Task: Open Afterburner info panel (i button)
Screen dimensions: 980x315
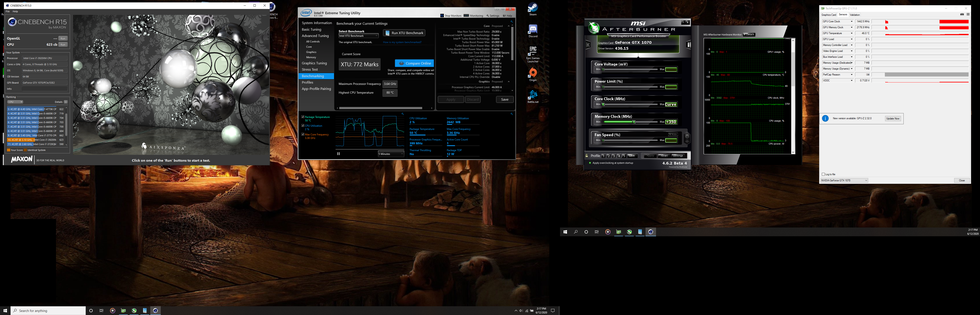Action: tap(688, 45)
